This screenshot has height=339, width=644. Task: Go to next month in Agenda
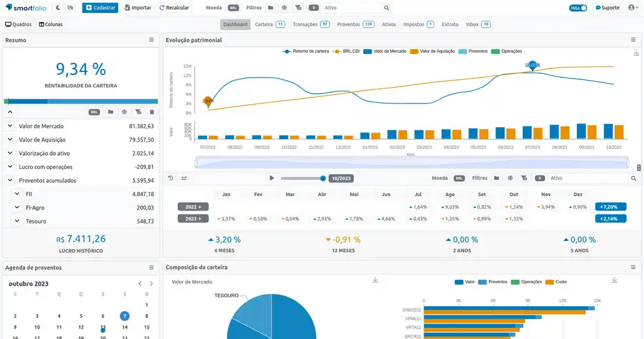[151, 283]
